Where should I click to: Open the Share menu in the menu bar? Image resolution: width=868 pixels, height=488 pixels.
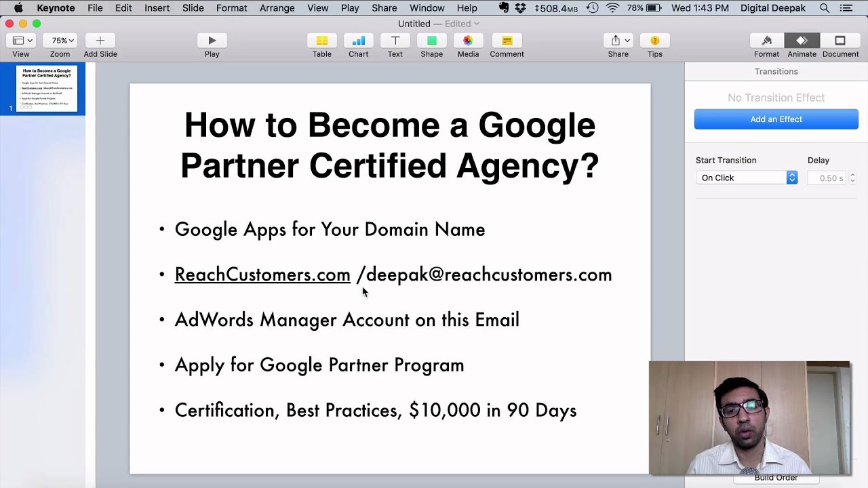384,8
